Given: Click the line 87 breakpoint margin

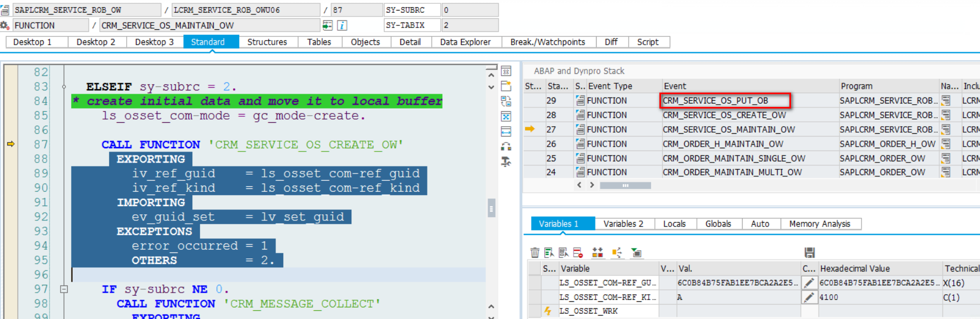Looking at the screenshot, I should [10, 144].
